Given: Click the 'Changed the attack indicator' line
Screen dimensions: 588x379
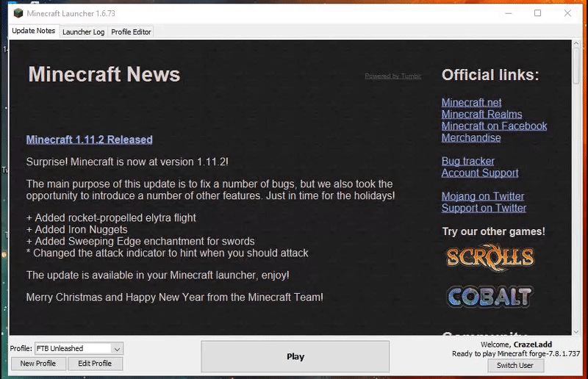Looking at the screenshot, I should [x=168, y=253].
